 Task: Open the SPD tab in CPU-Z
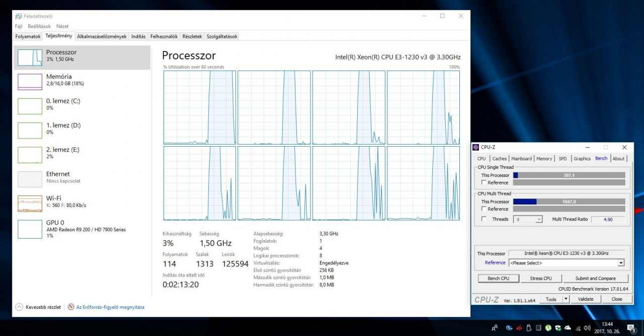pos(562,159)
